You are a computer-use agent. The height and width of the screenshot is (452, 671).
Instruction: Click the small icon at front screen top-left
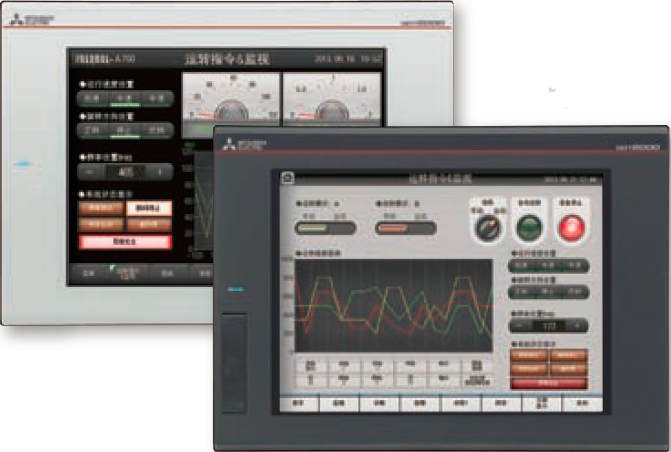[285, 177]
